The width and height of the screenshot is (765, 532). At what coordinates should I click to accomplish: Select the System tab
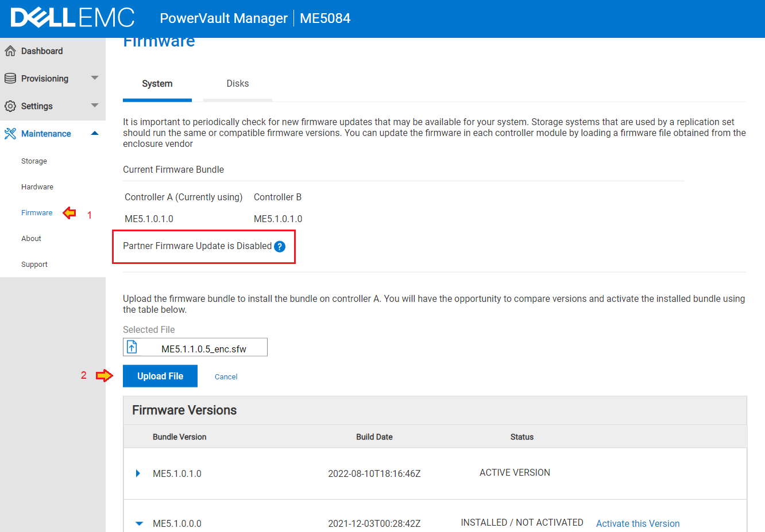click(157, 83)
